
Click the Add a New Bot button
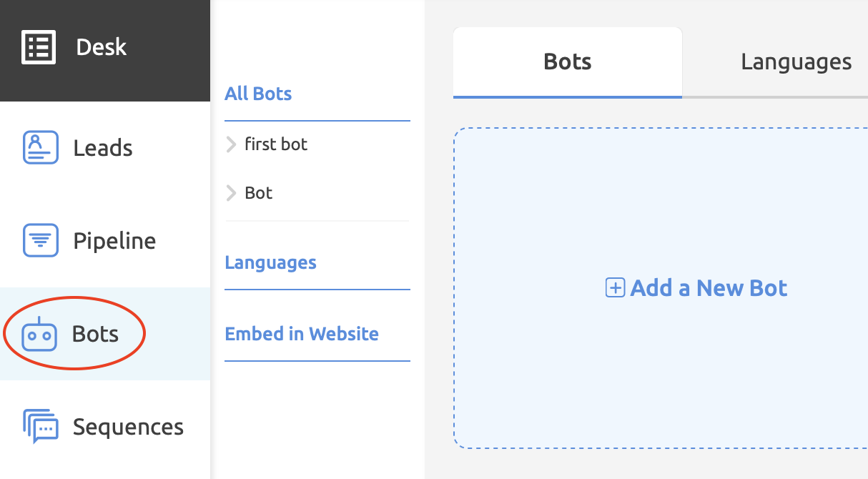click(695, 287)
